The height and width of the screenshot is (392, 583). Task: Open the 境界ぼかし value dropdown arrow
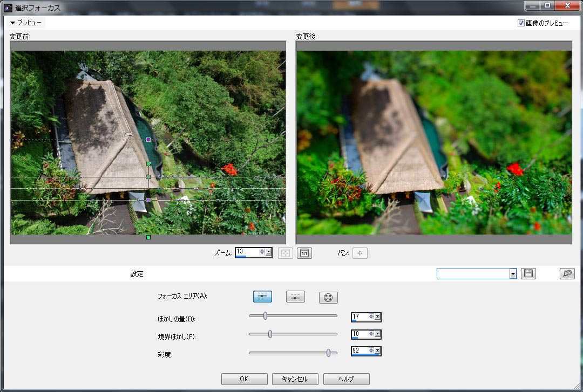(x=377, y=334)
